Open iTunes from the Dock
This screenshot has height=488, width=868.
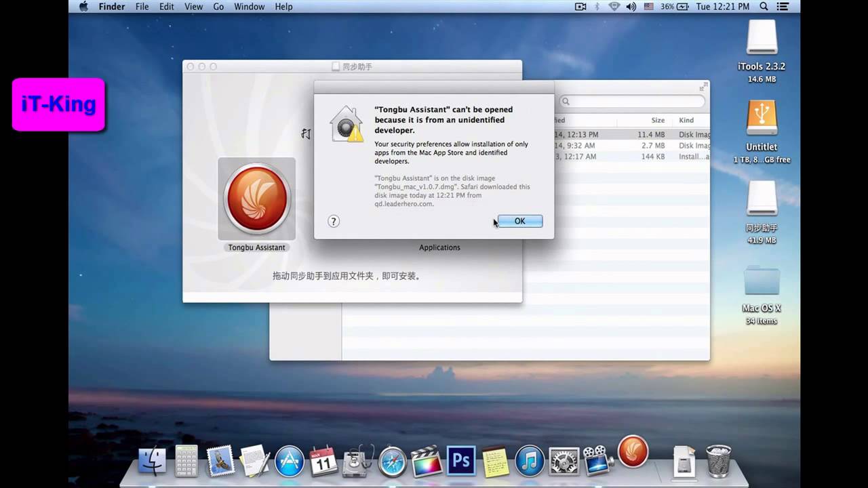click(530, 462)
